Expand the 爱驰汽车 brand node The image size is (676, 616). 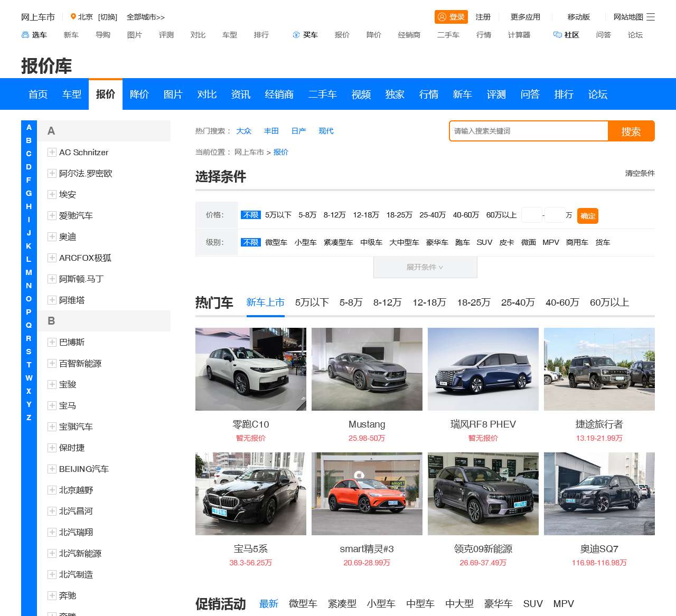[52, 215]
